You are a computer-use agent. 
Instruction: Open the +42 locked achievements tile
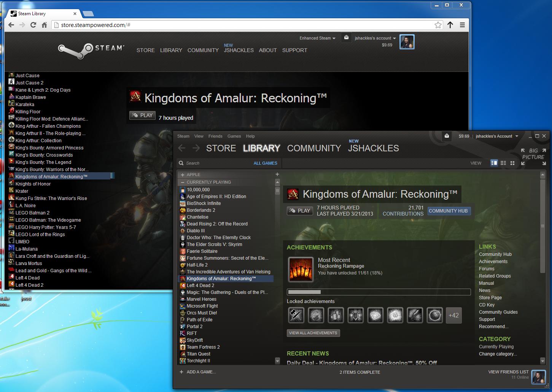(453, 315)
